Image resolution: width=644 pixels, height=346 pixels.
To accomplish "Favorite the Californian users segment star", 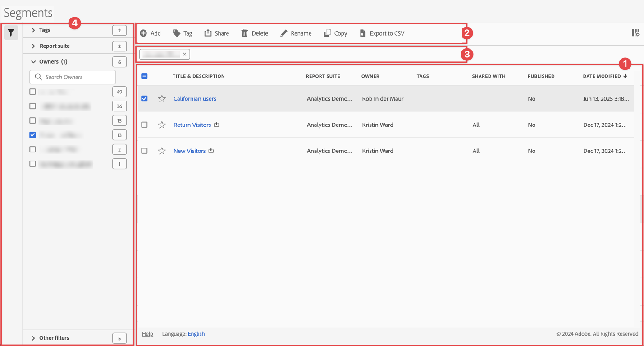I will click(x=162, y=99).
